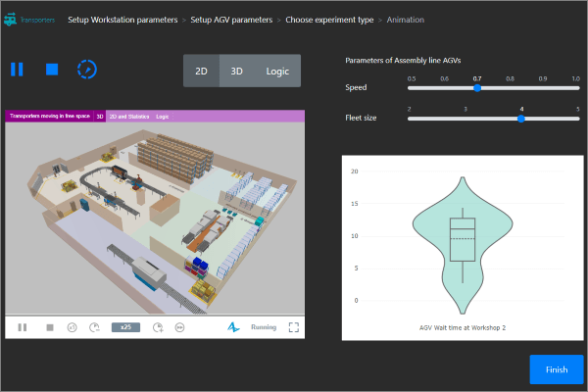The height and width of the screenshot is (392, 588).
Task: Stop the experiment using the blue stop button
Action: (x=52, y=70)
